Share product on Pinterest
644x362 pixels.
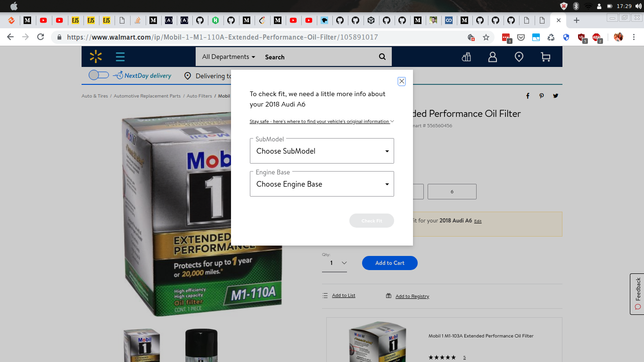[x=542, y=96]
